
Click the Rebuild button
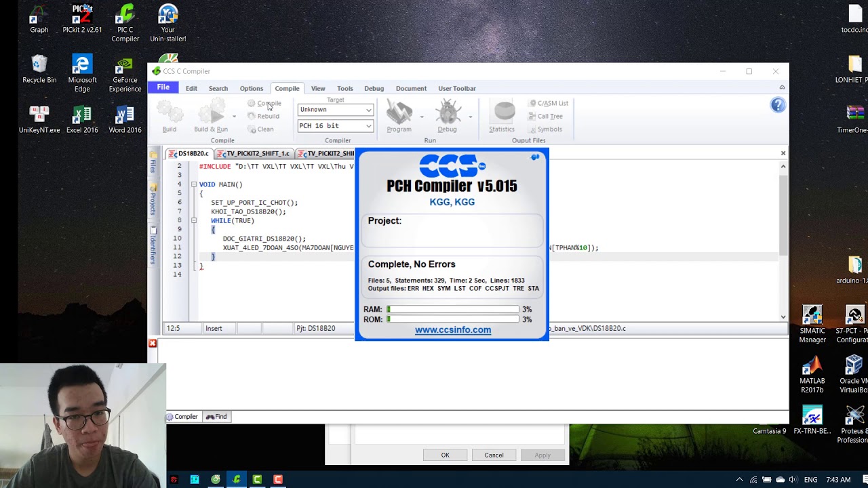[x=263, y=116]
